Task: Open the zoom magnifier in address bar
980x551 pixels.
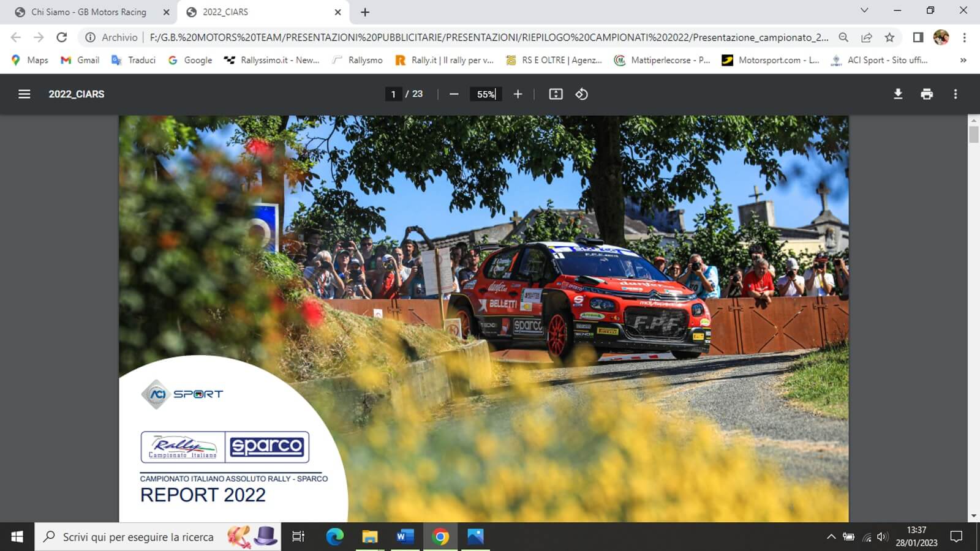Action: (x=843, y=37)
